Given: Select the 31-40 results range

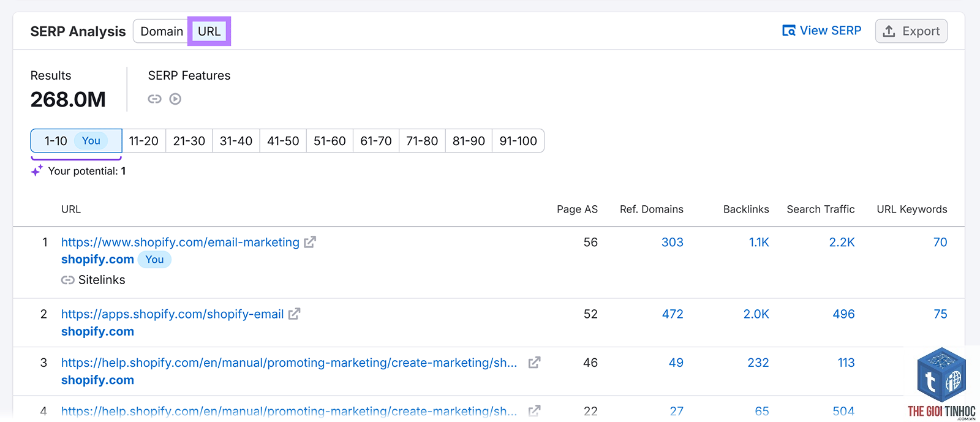Looking at the screenshot, I should point(236,141).
